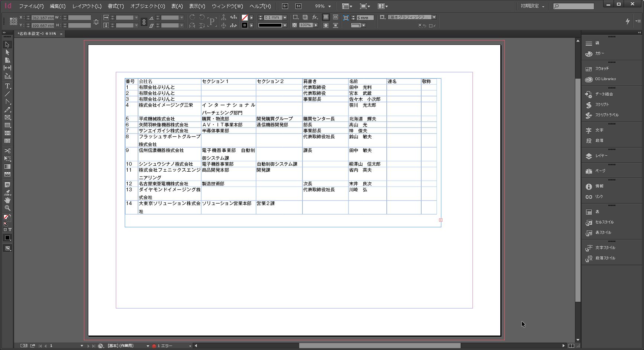
Task: Open the 書式(T) menu
Action: pyautogui.click(x=116, y=6)
